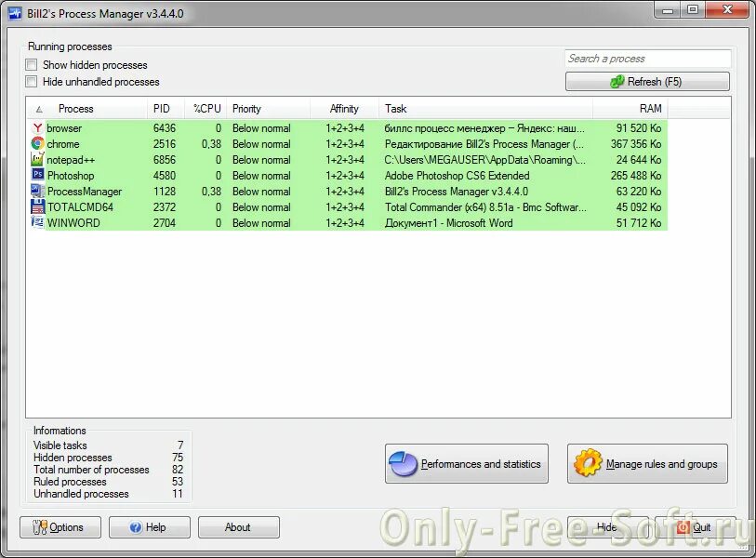Select the WINWORD process name
Image resolution: width=756 pixels, height=558 pixels.
(x=73, y=223)
